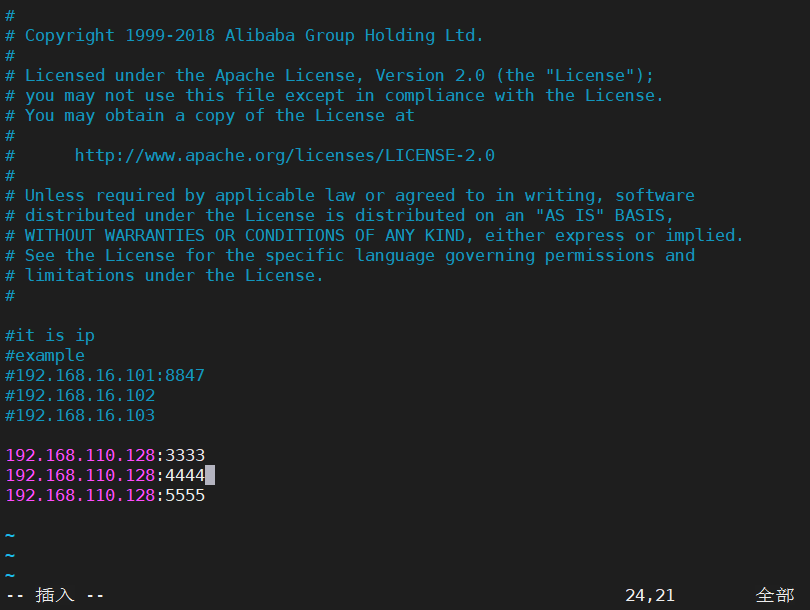This screenshot has width=810, height=610.
Task: Click the Apache license URL line
Action: point(285,155)
